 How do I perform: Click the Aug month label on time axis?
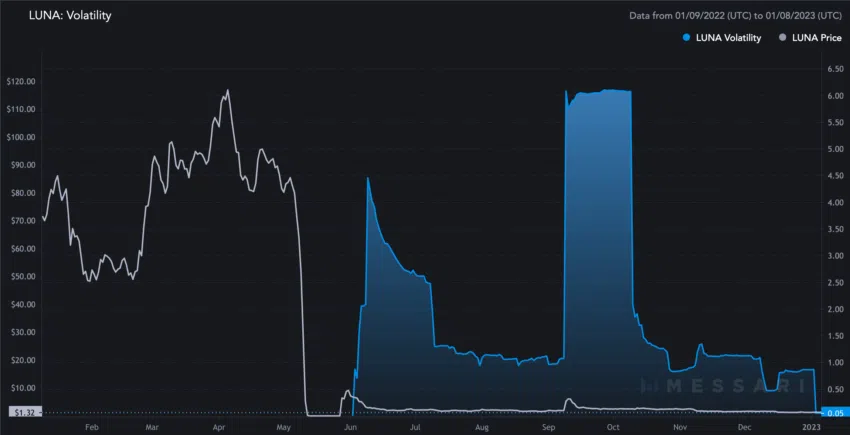[x=482, y=427]
